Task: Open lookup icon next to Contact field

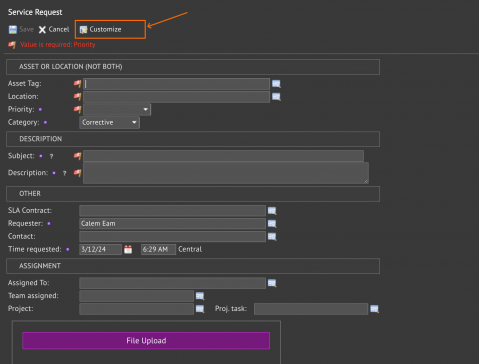Action: pyautogui.click(x=272, y=237)
